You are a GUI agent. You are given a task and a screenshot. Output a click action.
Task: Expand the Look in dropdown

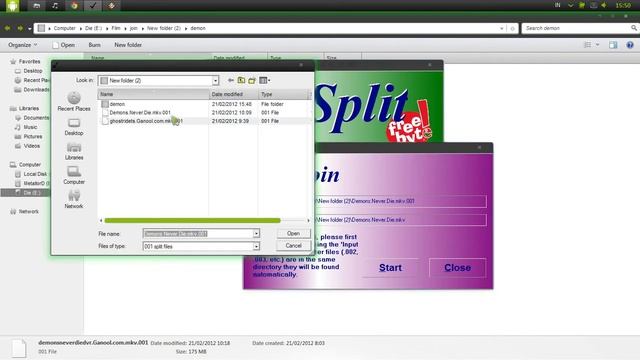click(215, 80)
